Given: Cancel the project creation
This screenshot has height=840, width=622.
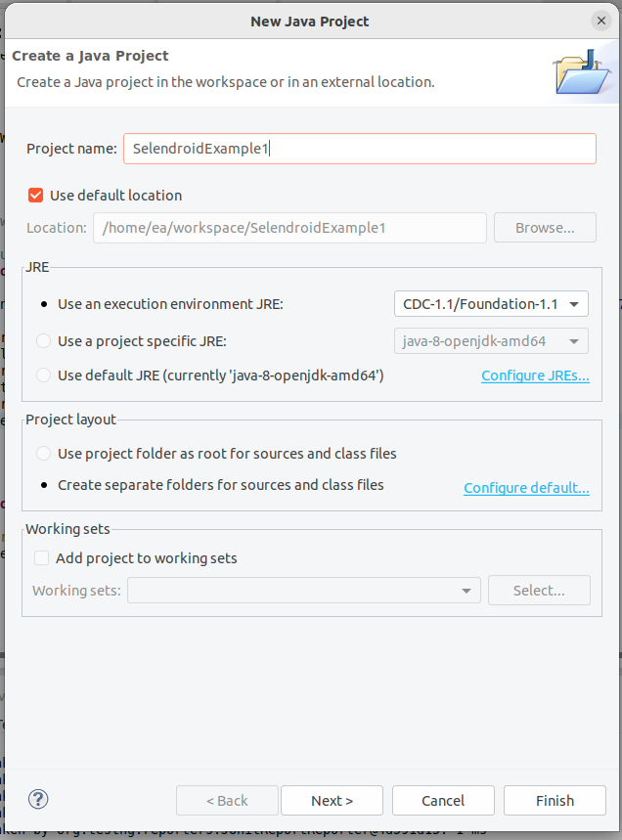Looking at the screenshot, I should coord(443,800).
